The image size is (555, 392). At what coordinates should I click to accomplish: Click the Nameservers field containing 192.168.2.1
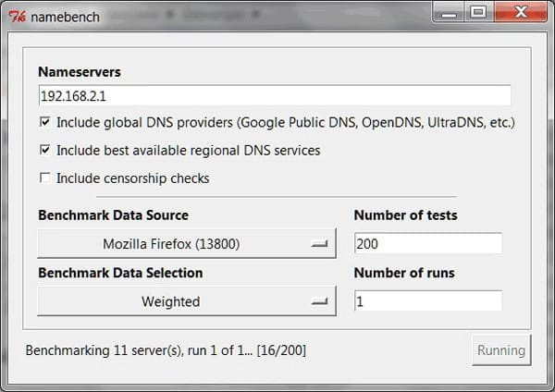tap(274, 95)
